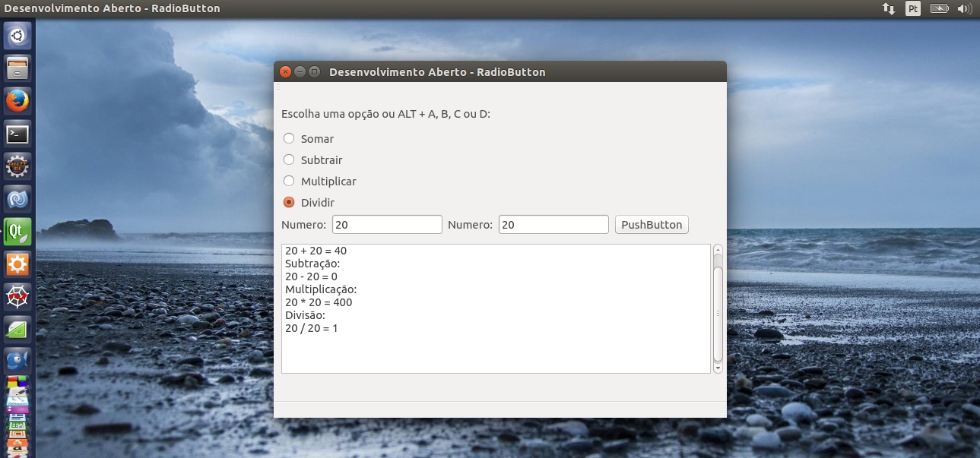Open the Files manager icon
The height and width of the screenshot is (458, 980).
[17, 68]
